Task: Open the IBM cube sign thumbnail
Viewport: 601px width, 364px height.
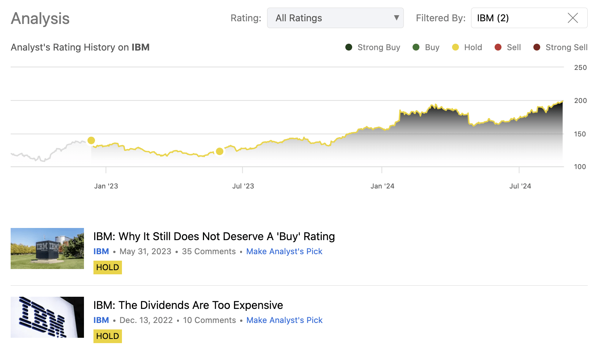Action: [47, 248]
